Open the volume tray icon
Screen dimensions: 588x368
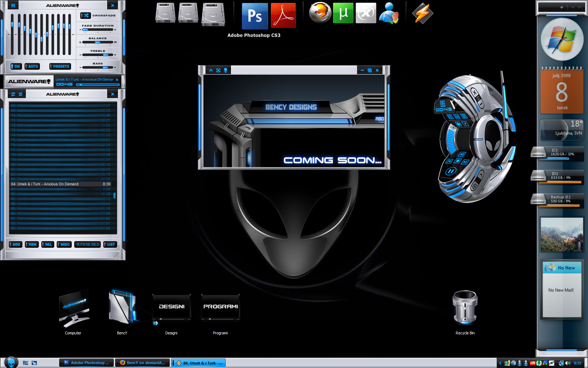[x=567, y=363]
